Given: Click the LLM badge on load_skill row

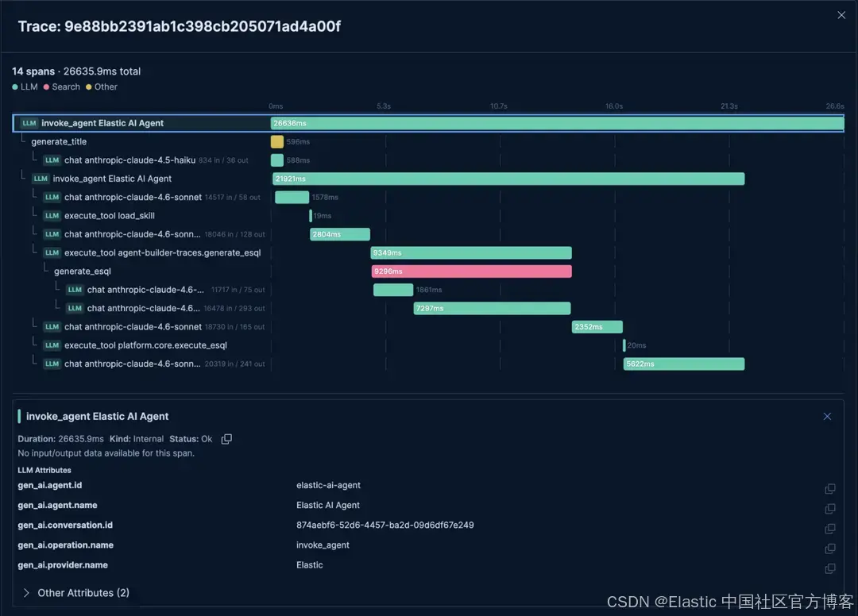Looking at the screenshot, I should tap(52, 216).
